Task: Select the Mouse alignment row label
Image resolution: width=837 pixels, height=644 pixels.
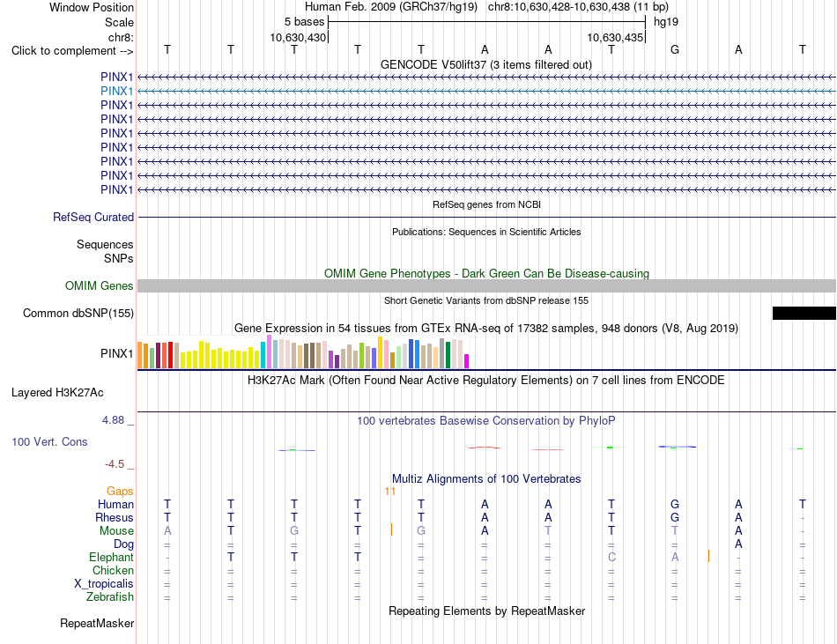Action: click(x=116, y=531)
